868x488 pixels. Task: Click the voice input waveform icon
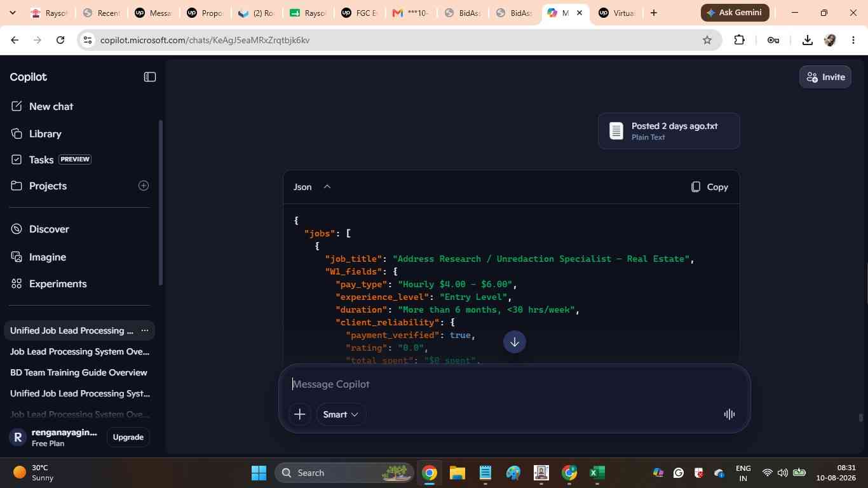coord(729,414)
